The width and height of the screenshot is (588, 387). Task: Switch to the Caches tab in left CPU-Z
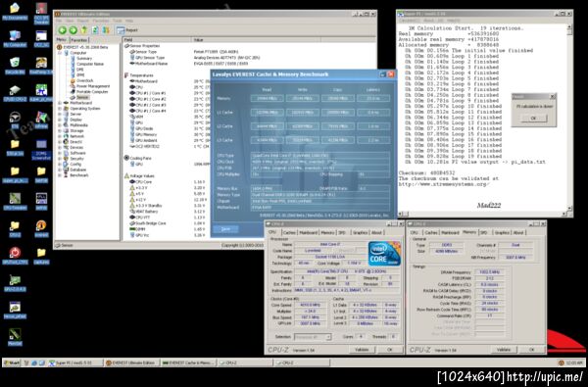pyautogui.click(x=289, y=233)
